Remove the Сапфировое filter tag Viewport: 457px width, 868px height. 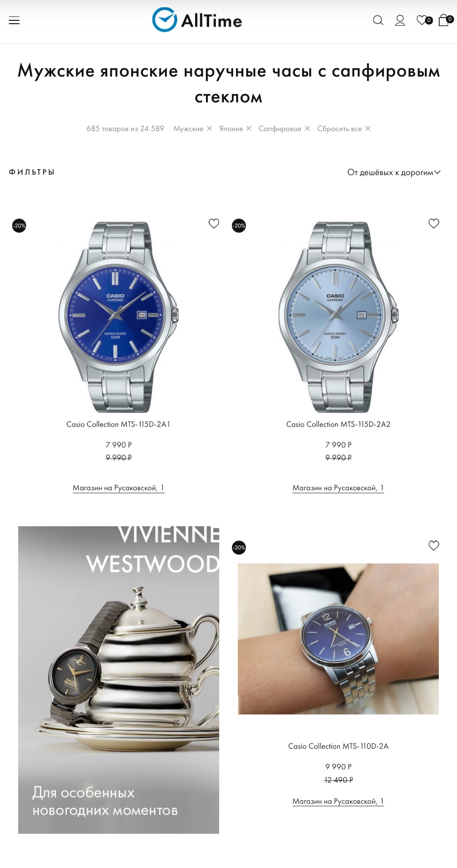(x=307, y=128)
